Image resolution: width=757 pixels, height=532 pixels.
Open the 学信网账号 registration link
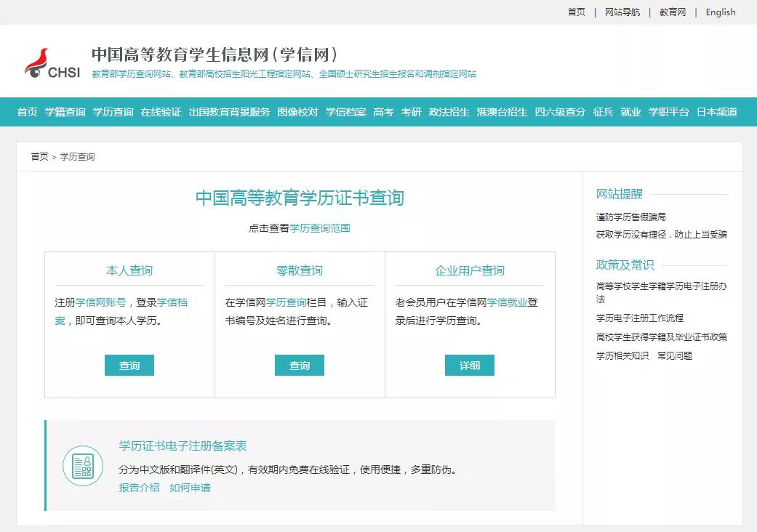[x=100, y=302]
